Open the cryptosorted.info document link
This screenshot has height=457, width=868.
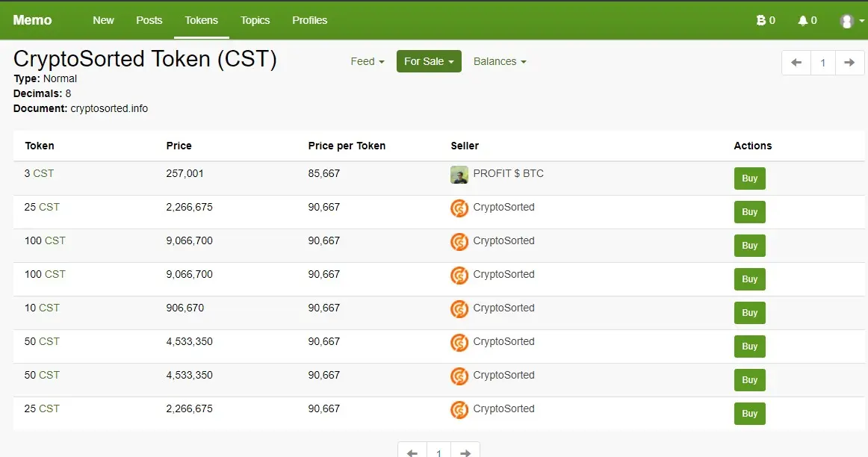click(109, 108)
